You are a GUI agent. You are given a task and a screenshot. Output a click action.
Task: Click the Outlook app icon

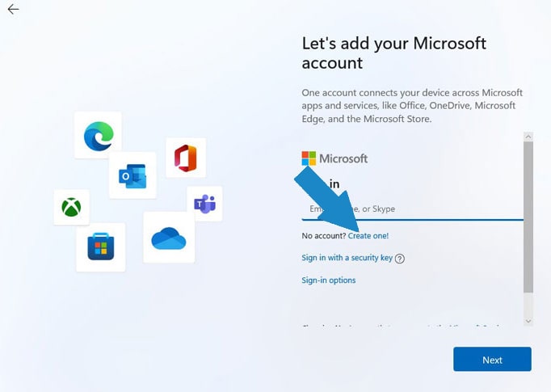click(x=132, y=175)
